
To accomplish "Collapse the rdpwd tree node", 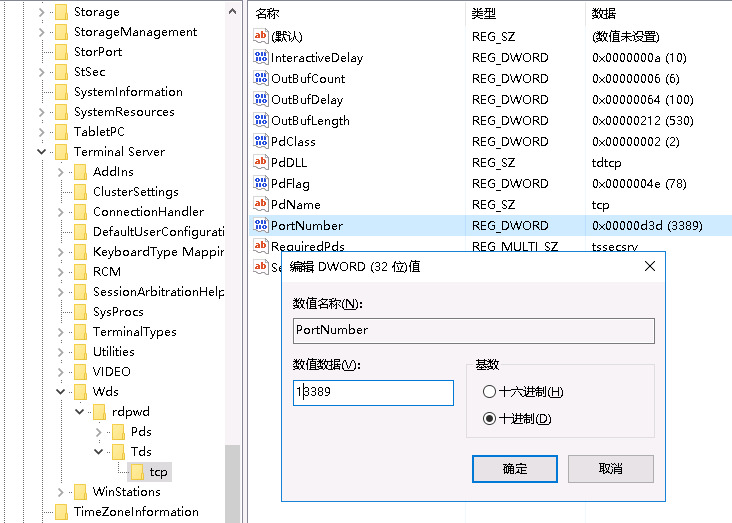I will [x=80, y=411].
